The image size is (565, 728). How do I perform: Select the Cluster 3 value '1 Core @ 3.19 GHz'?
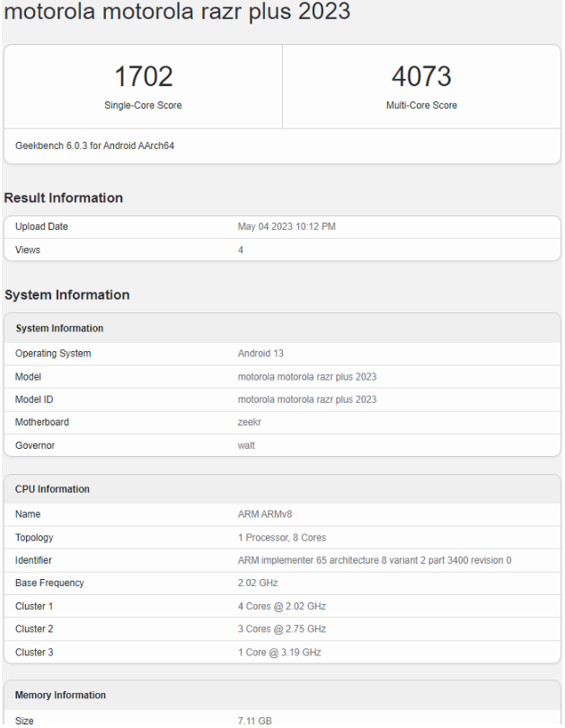tap(279, 653)
